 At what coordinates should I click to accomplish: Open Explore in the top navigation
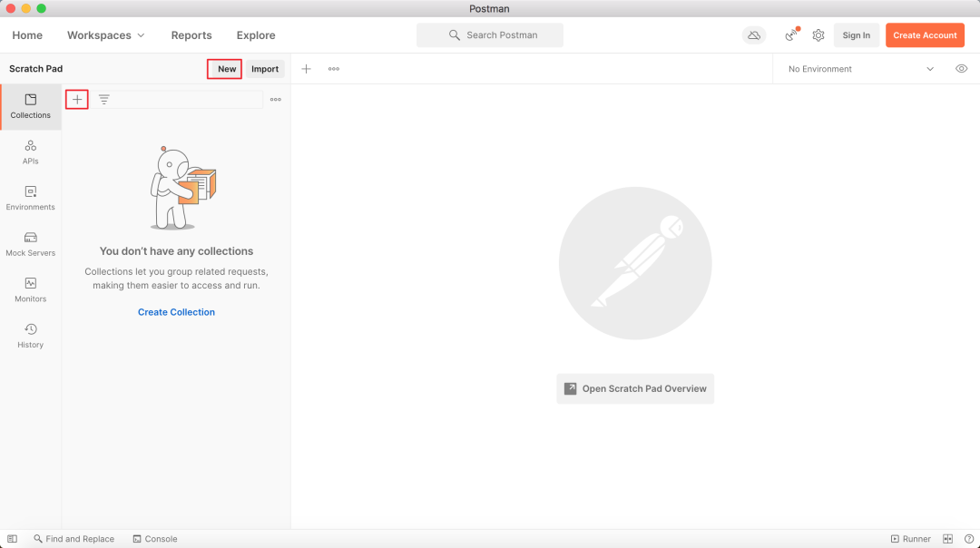pyautogui.click(x=256, y=35)
